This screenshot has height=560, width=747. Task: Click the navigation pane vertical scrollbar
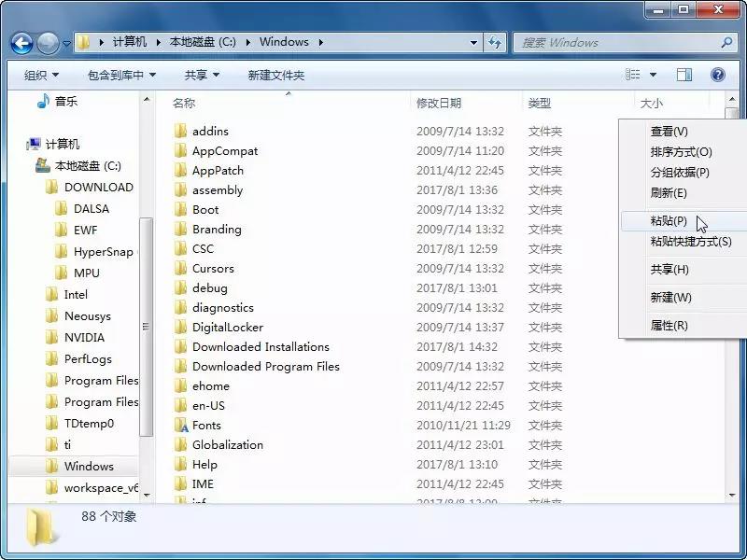pyautogui.click(x=146, y=327)
